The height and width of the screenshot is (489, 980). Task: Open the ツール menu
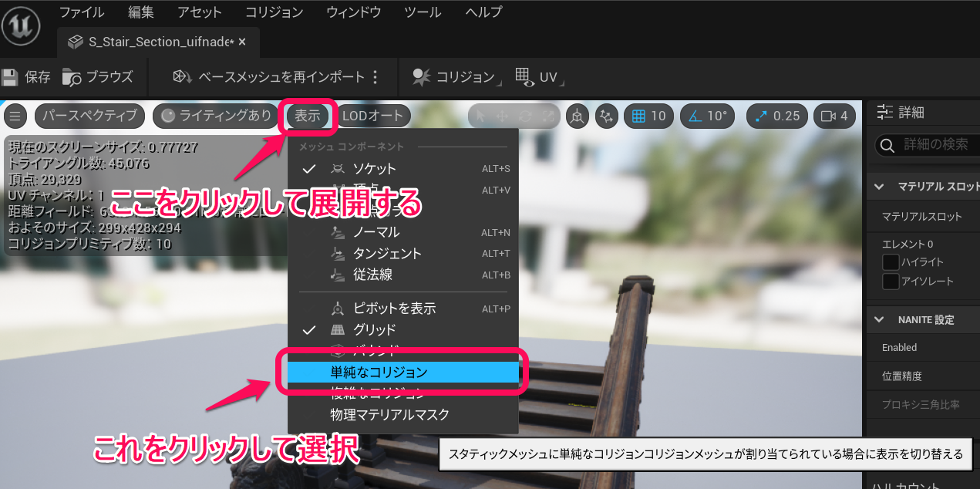pyautogui.click(x=423, y=12)
